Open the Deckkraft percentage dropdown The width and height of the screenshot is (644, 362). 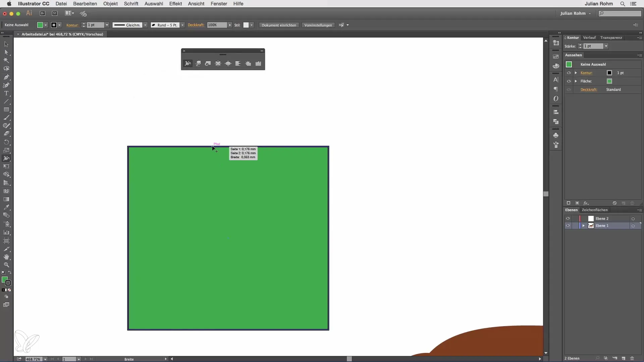pyautogui.click(x=230, y=25)
